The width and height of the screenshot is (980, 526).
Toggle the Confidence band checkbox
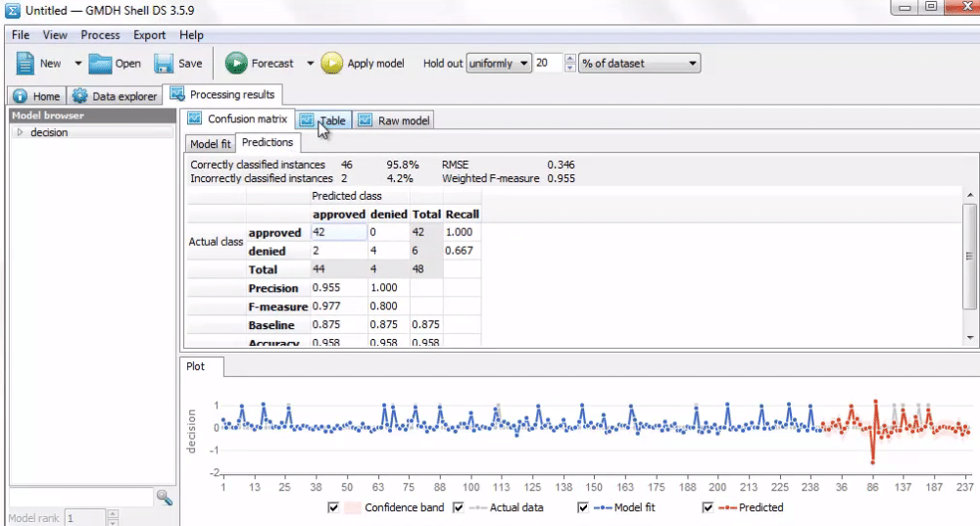pyautogui.click(x=334, y=507)
